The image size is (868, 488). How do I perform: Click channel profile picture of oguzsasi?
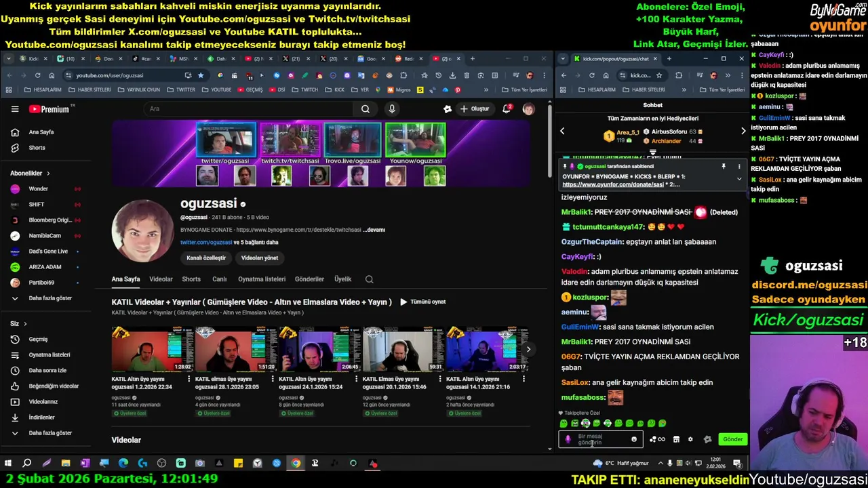tap(142, 231)
